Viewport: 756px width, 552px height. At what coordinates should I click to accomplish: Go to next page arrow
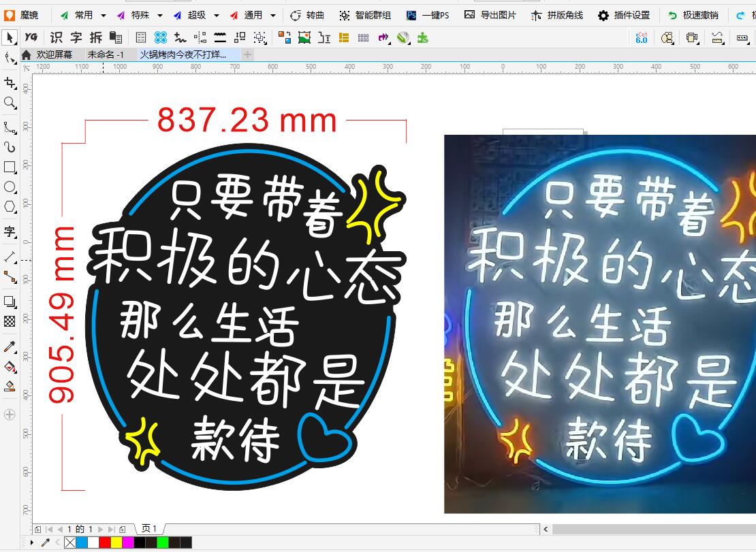click(x=101, y=529)
